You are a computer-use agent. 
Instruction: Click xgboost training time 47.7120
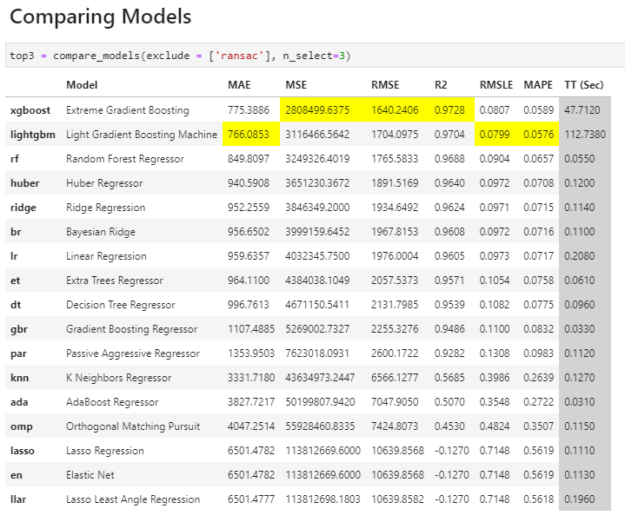pos(582,110)
